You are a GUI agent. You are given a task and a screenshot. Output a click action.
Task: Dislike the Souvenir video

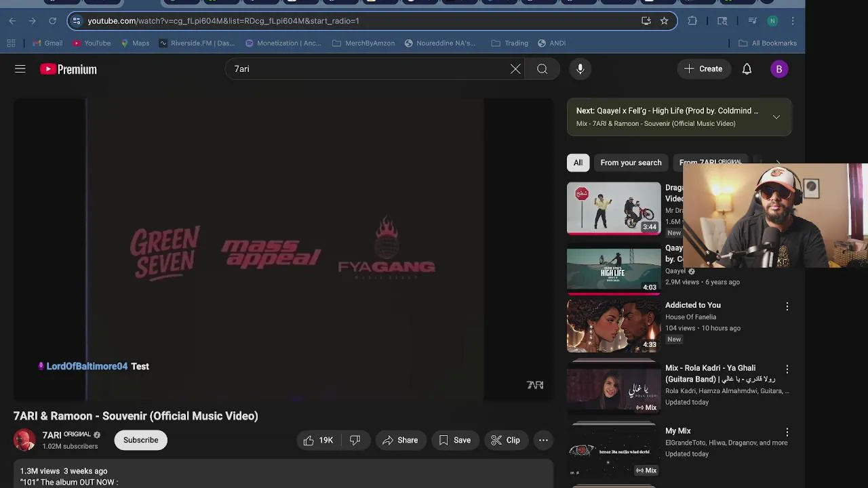coord(355,441)
